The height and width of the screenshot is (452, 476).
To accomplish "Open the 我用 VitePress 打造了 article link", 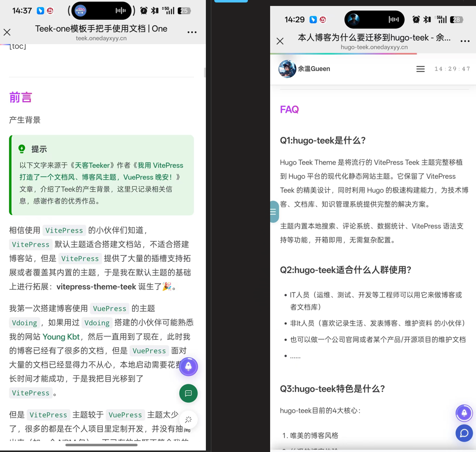I will point(101,171).
